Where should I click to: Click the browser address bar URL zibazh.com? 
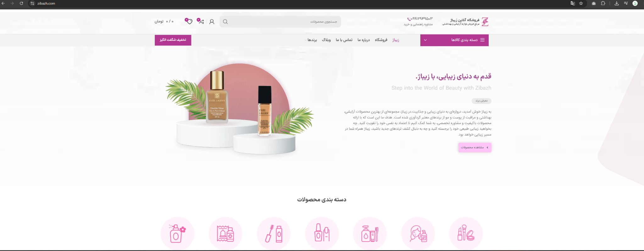(46, 3)
